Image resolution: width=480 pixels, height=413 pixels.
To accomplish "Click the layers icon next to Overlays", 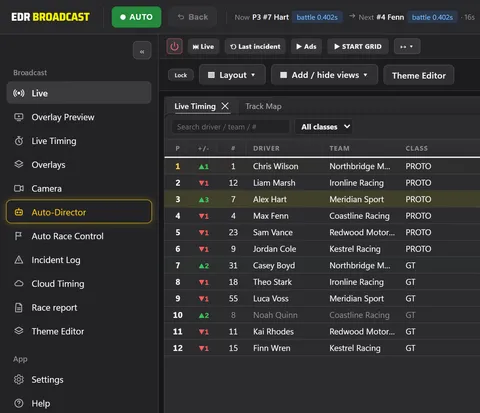I will click(19, 164).
